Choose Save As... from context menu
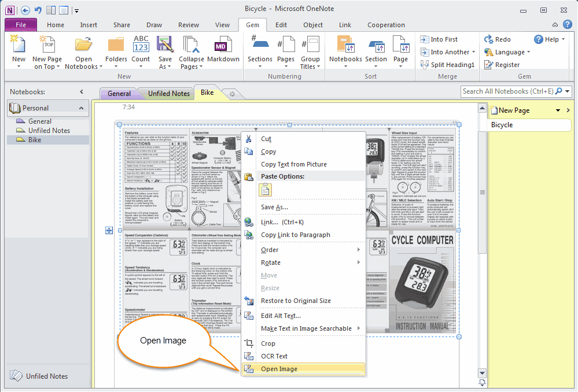578x392 pixels. click(303, 207)
